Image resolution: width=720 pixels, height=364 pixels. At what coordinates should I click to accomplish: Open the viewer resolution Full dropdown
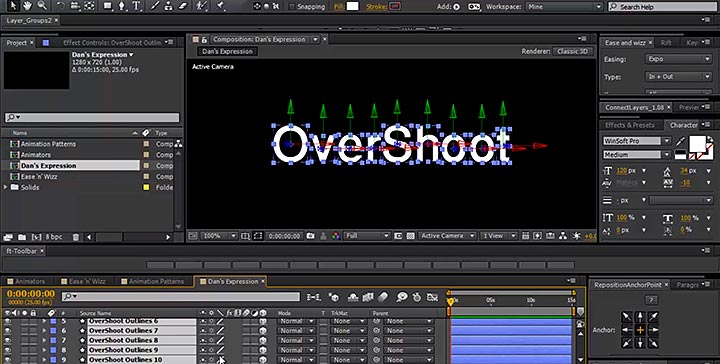point(367,236)
